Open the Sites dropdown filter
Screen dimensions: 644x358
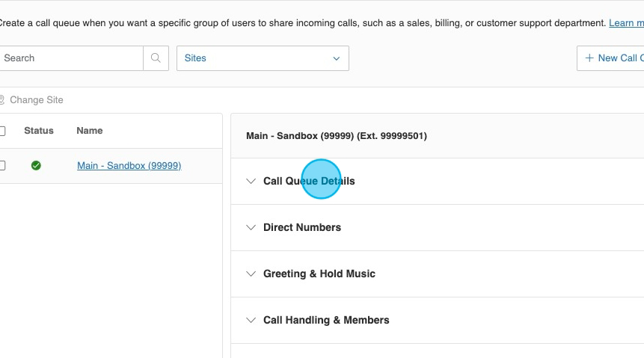click(x=263, y=58)
